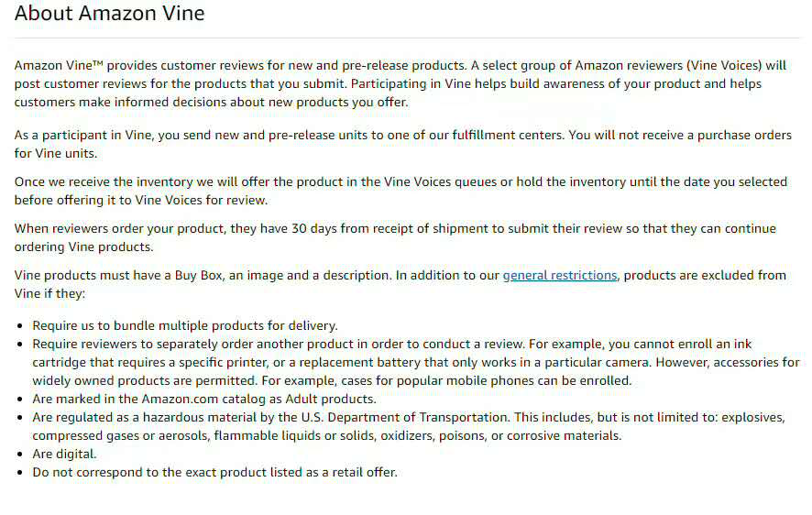
Task: Click the About Amazon Vine heading
Action: tap(110, 13)
